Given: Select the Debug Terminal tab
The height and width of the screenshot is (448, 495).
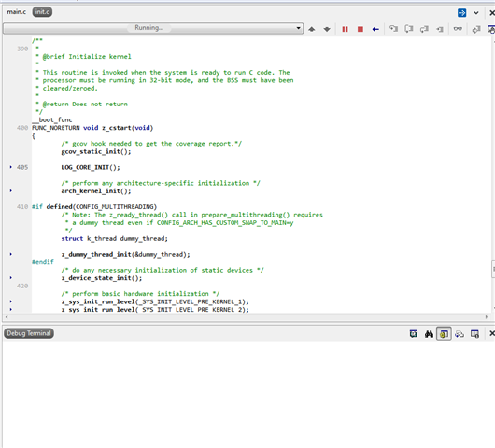Looking at the screenshot, I should click(x=29, y=333).
